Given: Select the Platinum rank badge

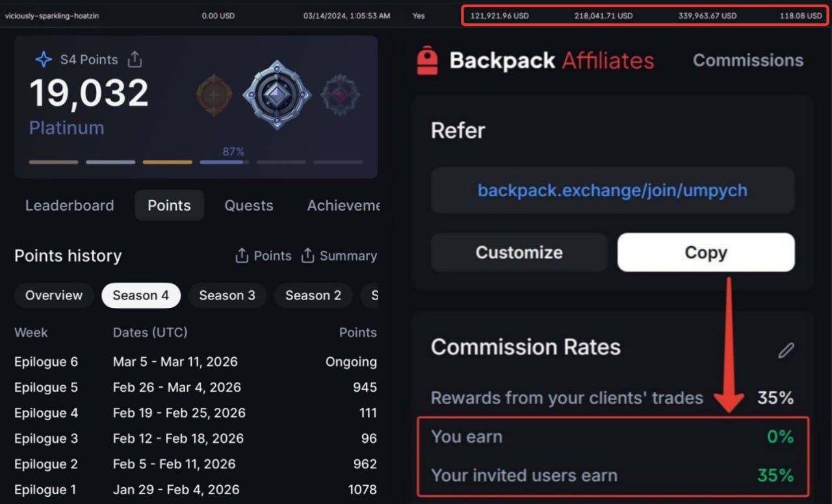Looking at the screenshot, I should pos(276,95).
